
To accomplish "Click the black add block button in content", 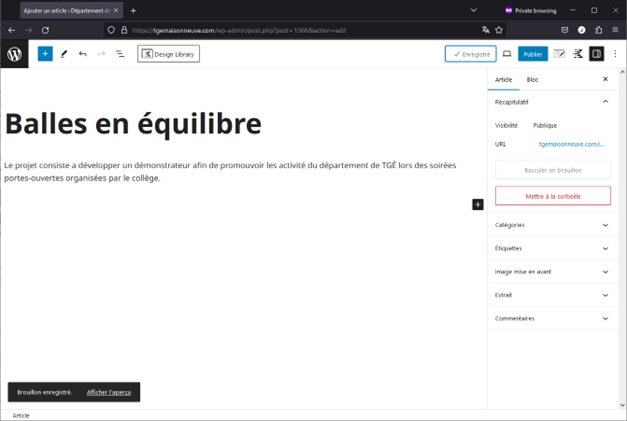I will pyautogui.click(x=478, y=204).
